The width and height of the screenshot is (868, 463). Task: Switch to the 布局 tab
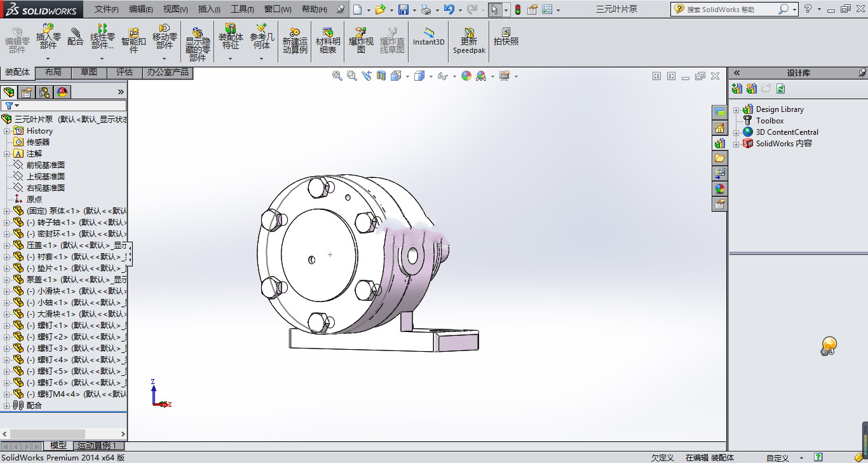tap(53, 73)
